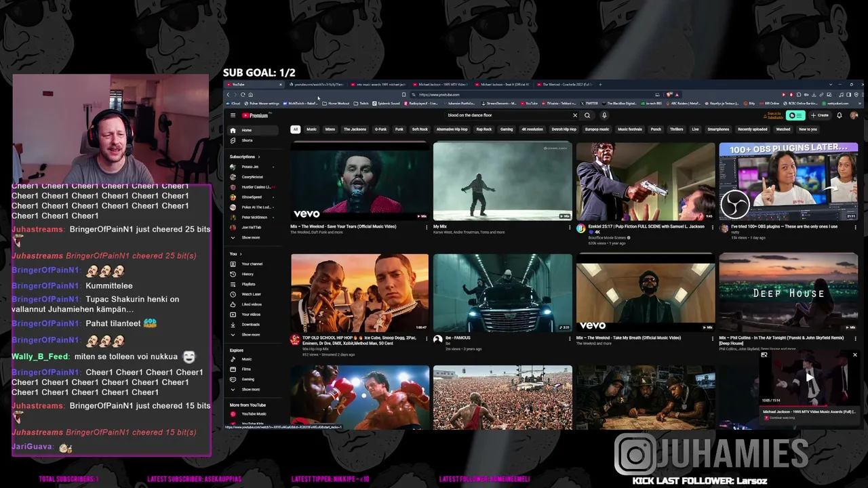Open a new browser tab
Image resolution: width=868 pixels, height=488 pixels.
(600, 85)
